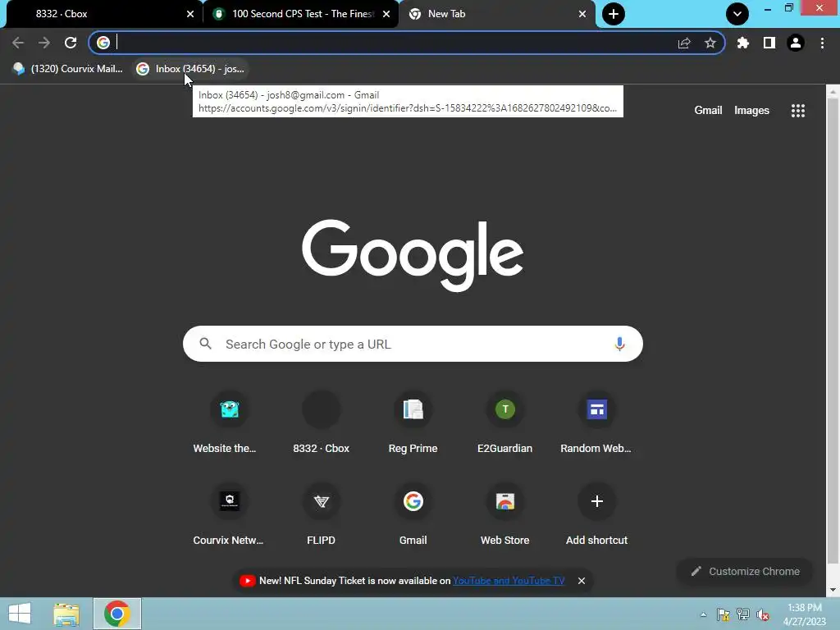Open the E2Guardian shortcut
The height and width of the screenshot is (630, 840).
pos(504,423)
